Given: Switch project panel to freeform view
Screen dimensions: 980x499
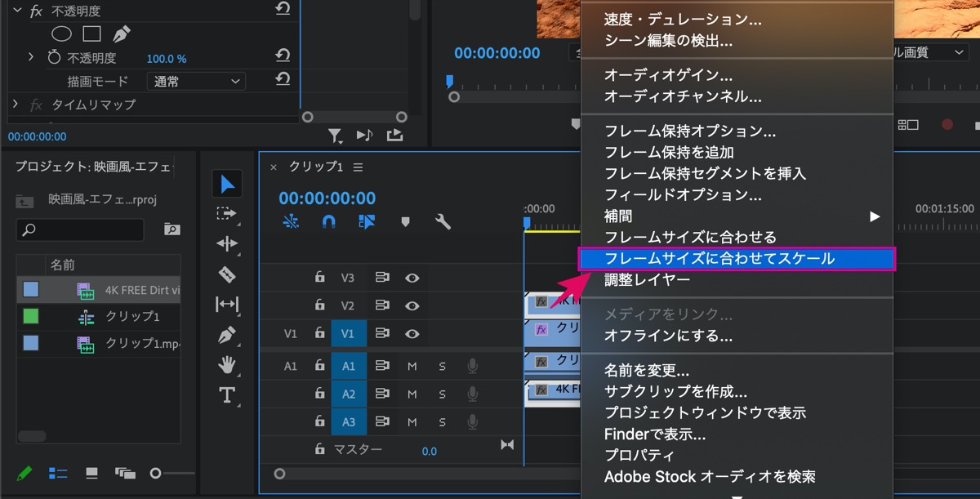Looking at the screenshot, I should (125, 473).
